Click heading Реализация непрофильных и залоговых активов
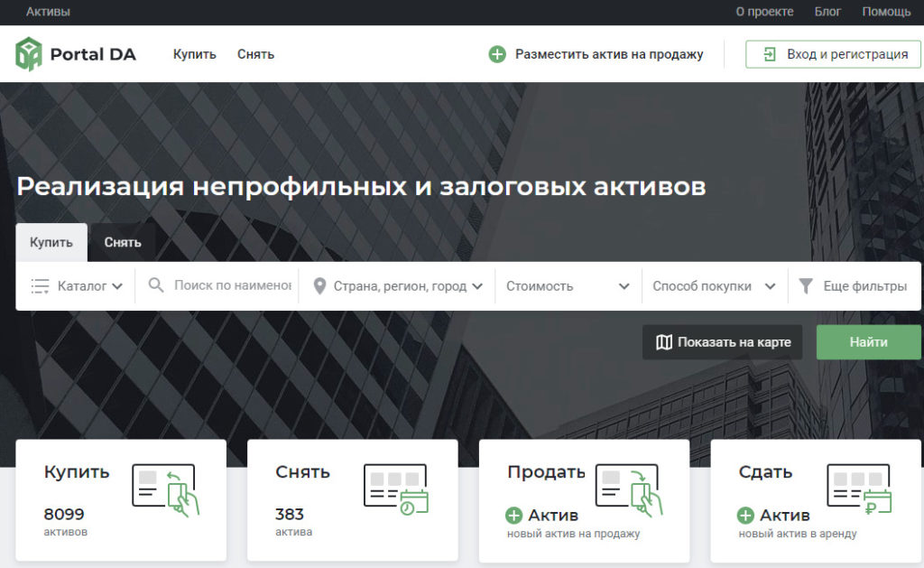This screenshot has height=568, width=924. [x=361, y=186]
